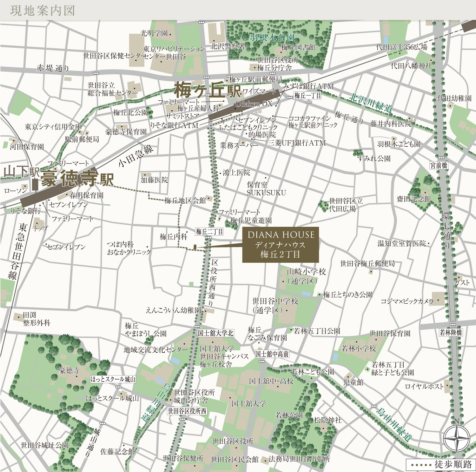Click the 羽根木公園 park label
This screenshot has height=472, width=476.
coord(272,38)
